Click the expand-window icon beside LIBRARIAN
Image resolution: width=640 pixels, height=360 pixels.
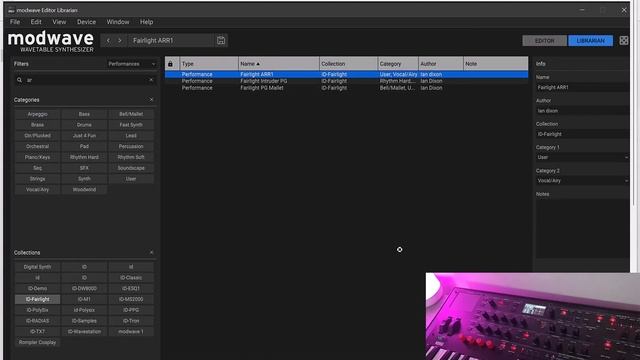point(624,40)
